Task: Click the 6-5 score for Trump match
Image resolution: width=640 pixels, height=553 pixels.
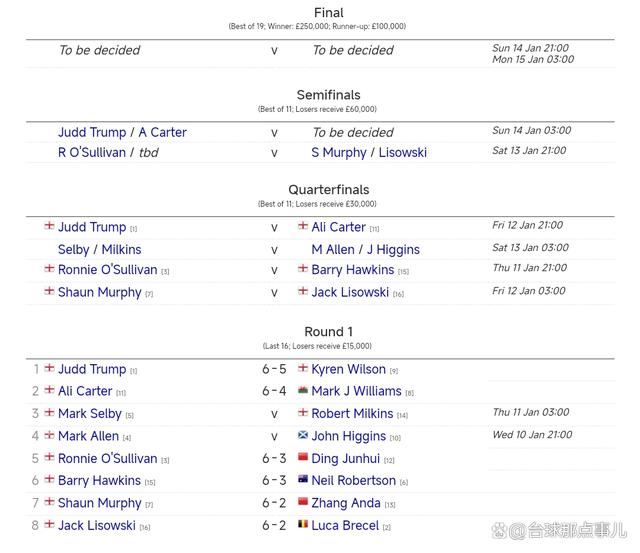Action: tap(274, 369)
